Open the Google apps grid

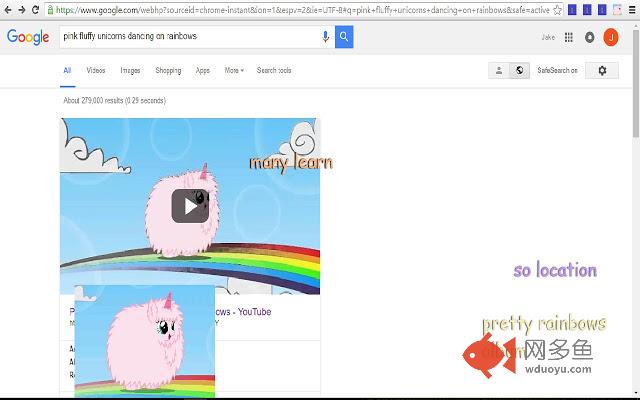569,37
